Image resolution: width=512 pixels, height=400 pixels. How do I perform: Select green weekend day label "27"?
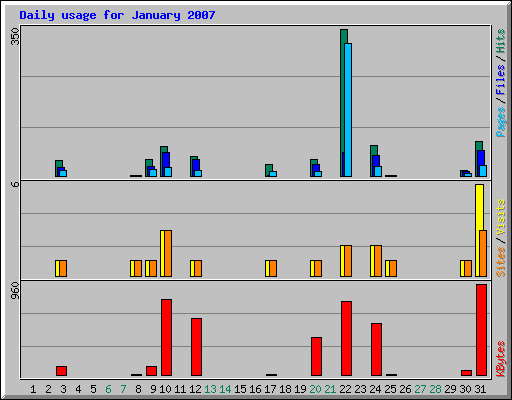420,389
